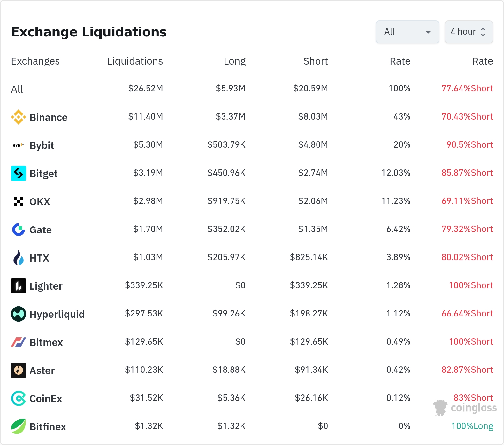
Task: Click the Liquidations column header
Action: pyautogui.click(x=135, y=61)
